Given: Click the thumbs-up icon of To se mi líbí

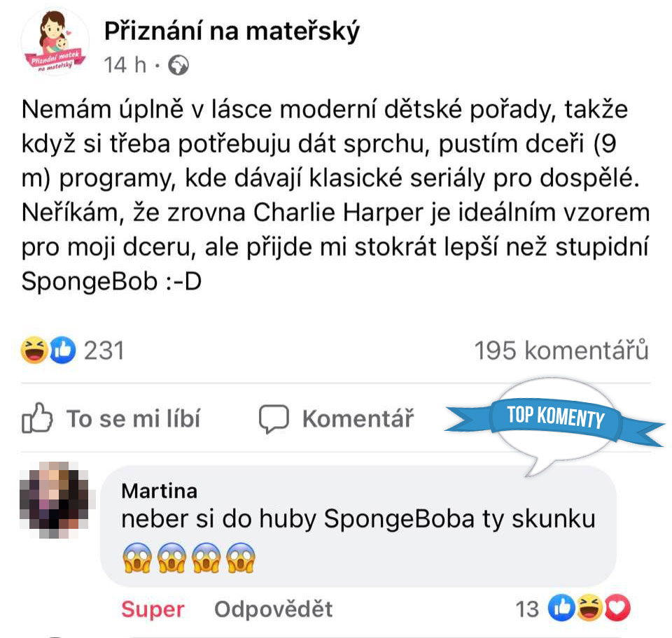Looking at the screenshot, I should [38, 419].
